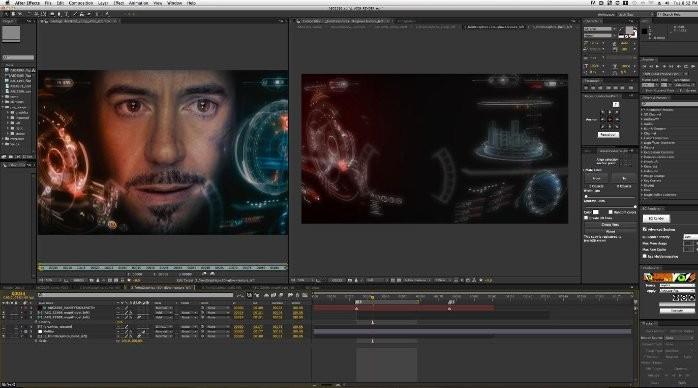Click the white 3D button in right panel
Screen dimensions: 698x388
pos(656,218)
